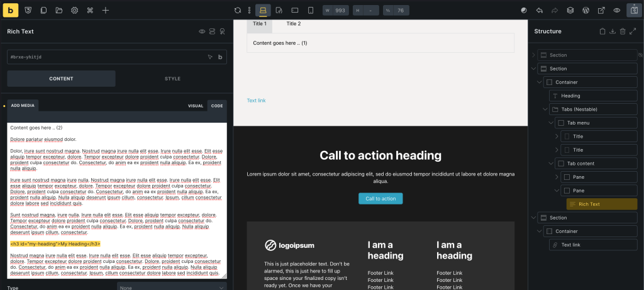Toggle visibility of the first hidden Section
Viewport: 644px width, 290px height.
[640, 55]
